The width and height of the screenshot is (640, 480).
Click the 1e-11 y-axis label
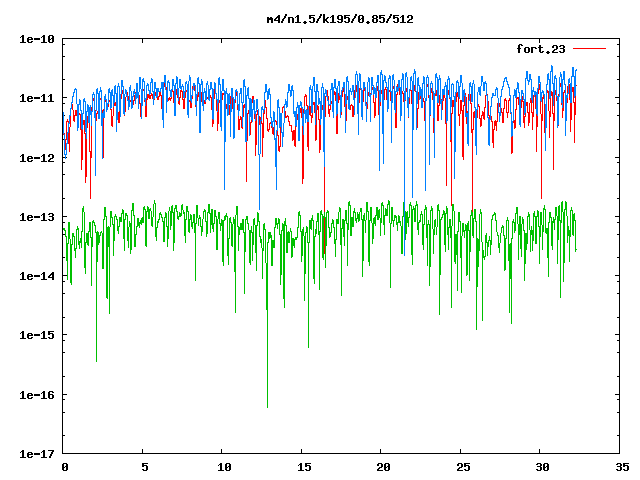coord(37,98)
